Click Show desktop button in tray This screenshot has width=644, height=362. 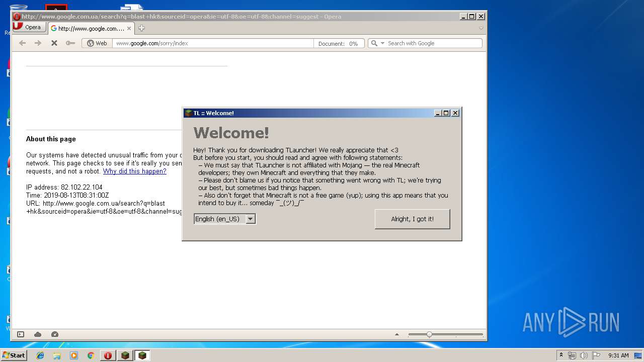(x=638, y=355)
